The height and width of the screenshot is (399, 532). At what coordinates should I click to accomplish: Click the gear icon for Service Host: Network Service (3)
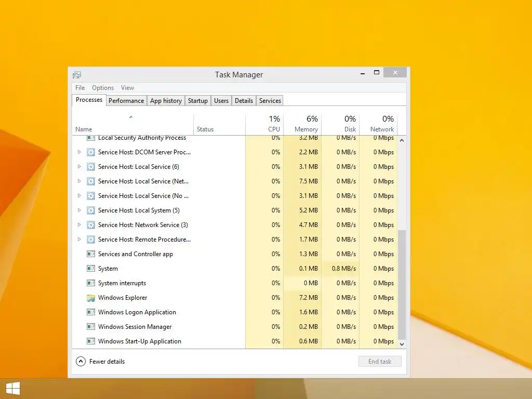pos(90,225)
